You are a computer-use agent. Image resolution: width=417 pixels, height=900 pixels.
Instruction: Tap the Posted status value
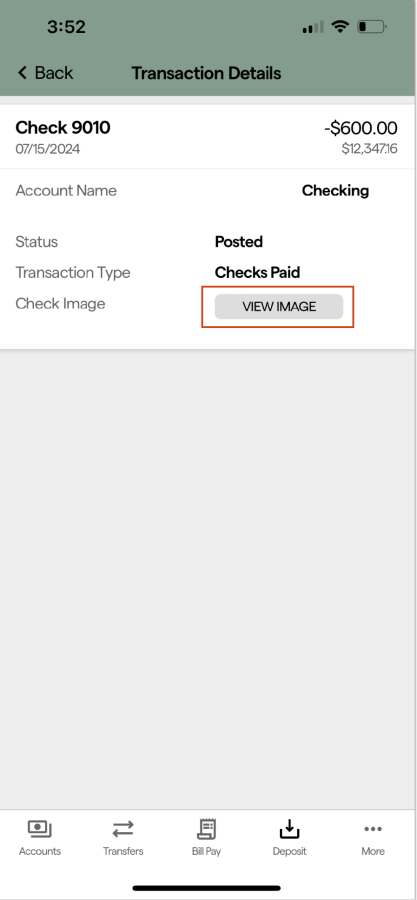point(239,242)
